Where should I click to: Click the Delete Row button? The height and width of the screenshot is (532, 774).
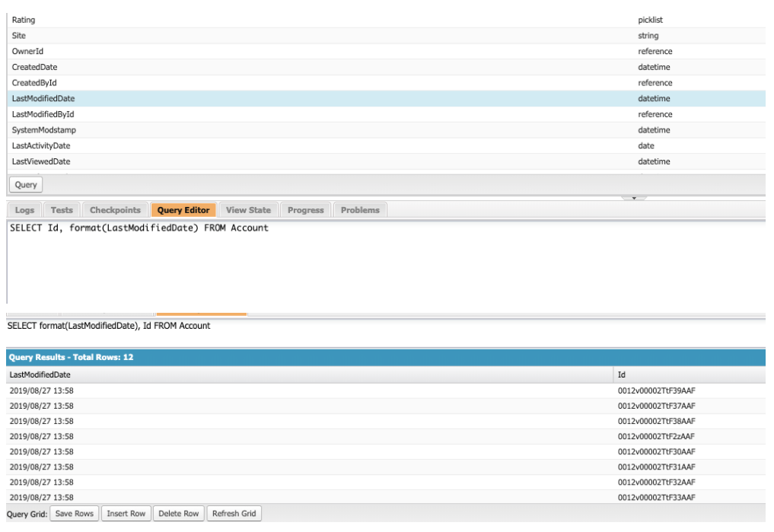coord(179,514)
